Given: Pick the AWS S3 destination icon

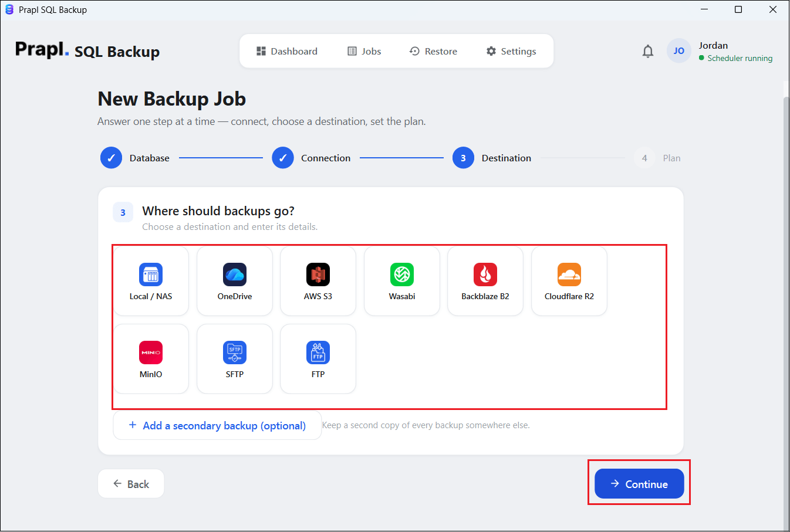Looking at the screenshot, I should click(x=318, y=275).
